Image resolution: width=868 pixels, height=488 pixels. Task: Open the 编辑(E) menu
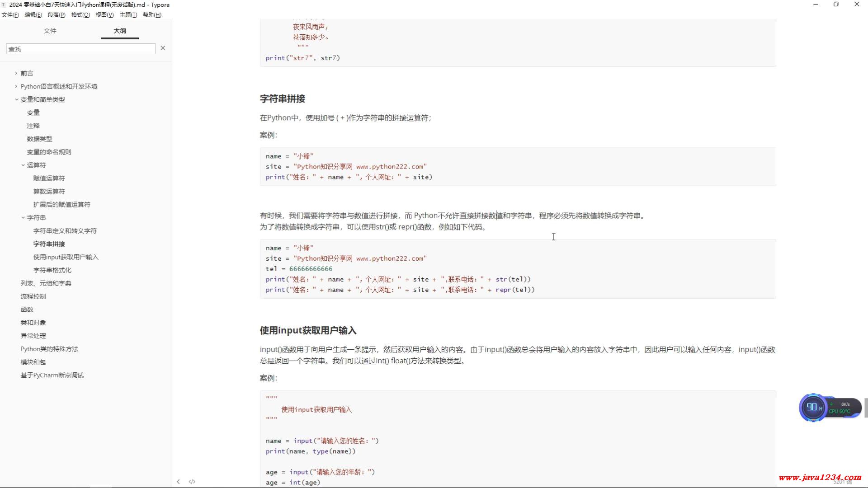[33, 15]
